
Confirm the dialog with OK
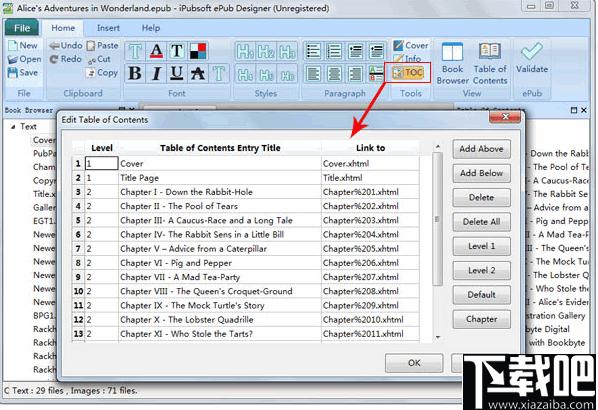pyautogui.click(x=414, y=363)
